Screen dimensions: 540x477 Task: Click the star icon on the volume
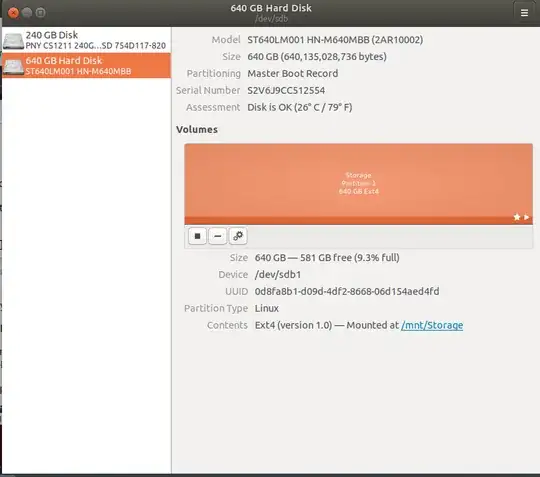coord(517,217)
